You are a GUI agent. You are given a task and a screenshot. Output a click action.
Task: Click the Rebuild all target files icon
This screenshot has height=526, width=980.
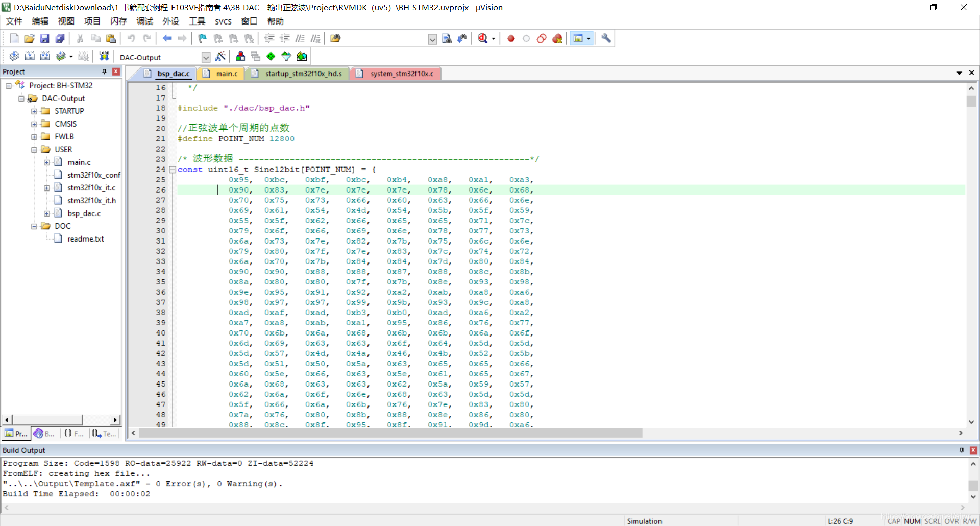[45, 56]
